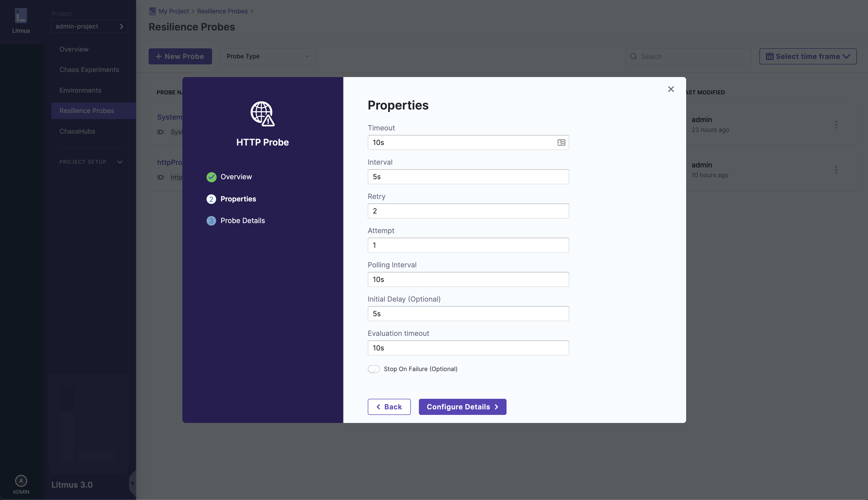Screen dimensions: 868x500
Task: Click the Litmus logo icon
Action: coord(21,16)
